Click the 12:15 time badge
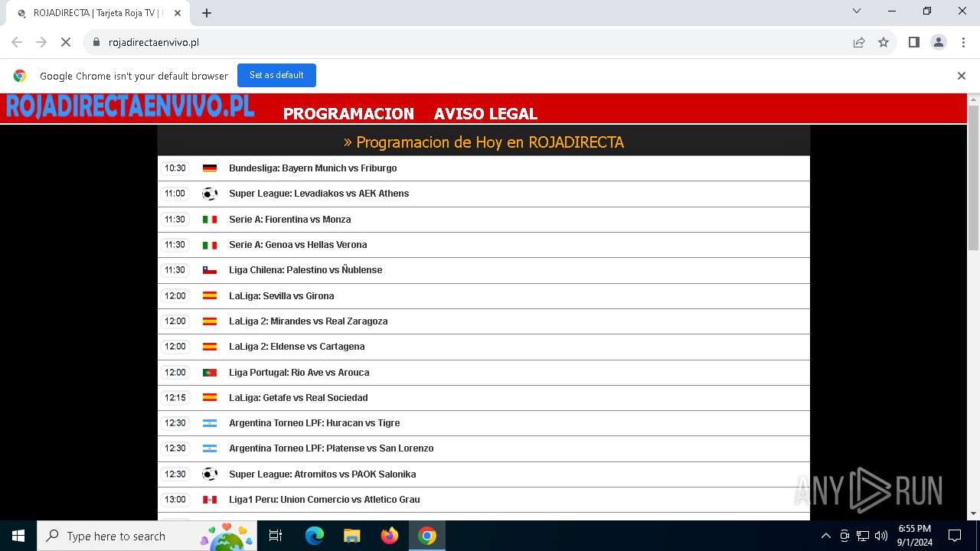This screenshot has height=551, width=980. coord(175,398)
